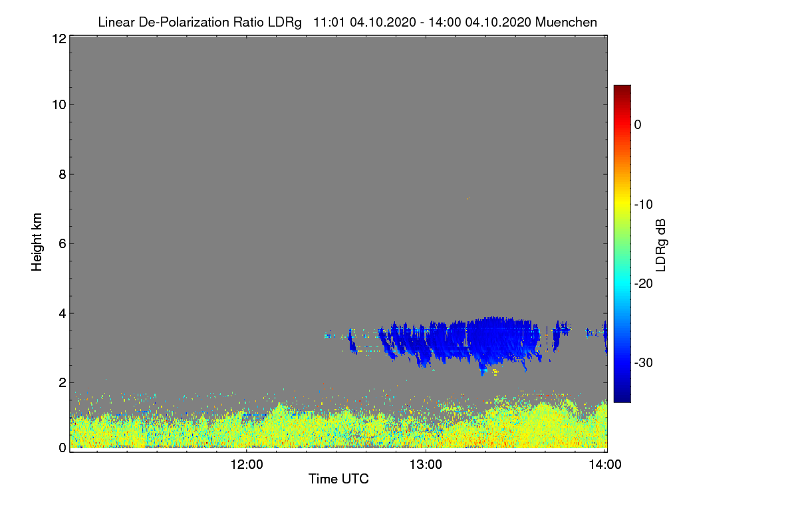
Task: Click the '8' height tick label
Action: pos(61,174)
